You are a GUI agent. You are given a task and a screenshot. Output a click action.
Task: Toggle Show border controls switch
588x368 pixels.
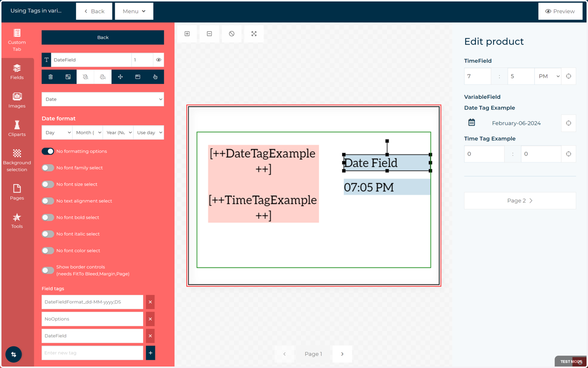(x=48, y=270)
